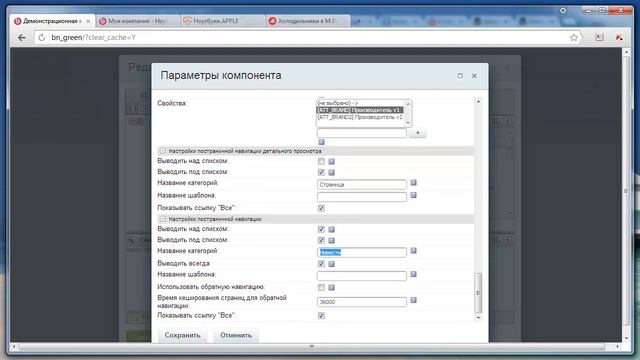
Task: Click the Сохранить button
Action: pos(182,335)
